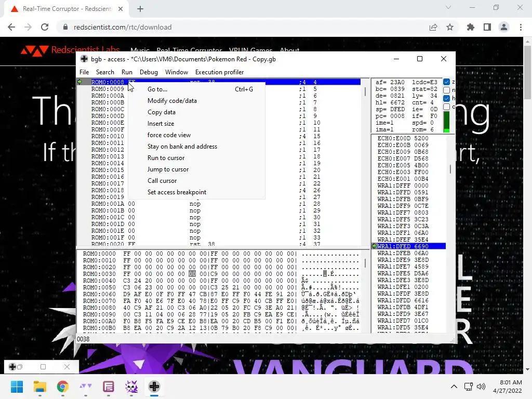The height and width of the screenshot is (399, 532).
Task: Open the Execution profiler menu
Action: pos(220,72)
